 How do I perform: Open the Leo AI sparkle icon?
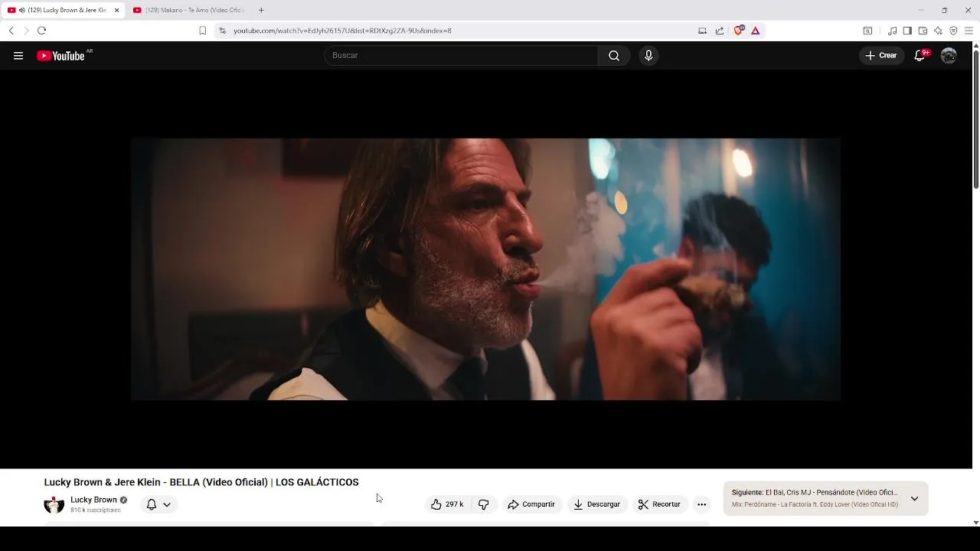pos(938,31)
